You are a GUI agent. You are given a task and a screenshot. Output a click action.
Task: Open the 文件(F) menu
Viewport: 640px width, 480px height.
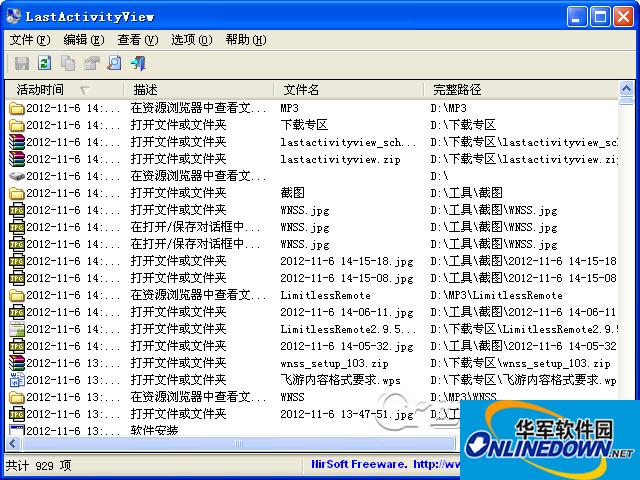tap(29, 40)
